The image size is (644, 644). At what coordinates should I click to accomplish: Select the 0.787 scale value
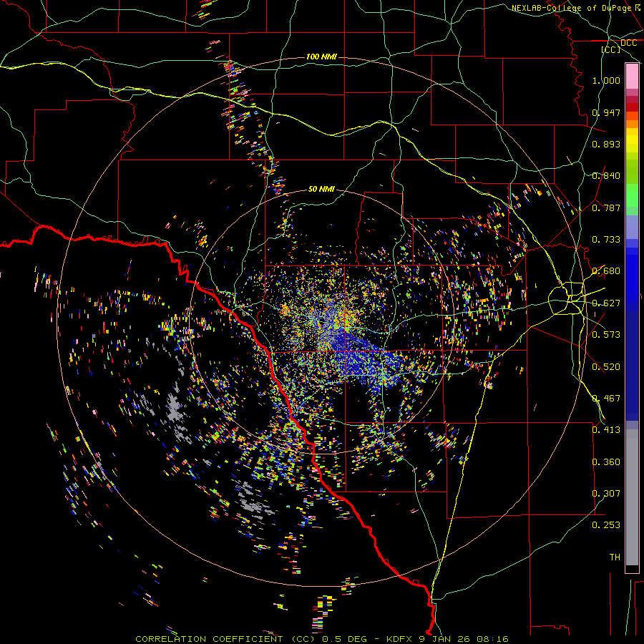click(606, 208)
